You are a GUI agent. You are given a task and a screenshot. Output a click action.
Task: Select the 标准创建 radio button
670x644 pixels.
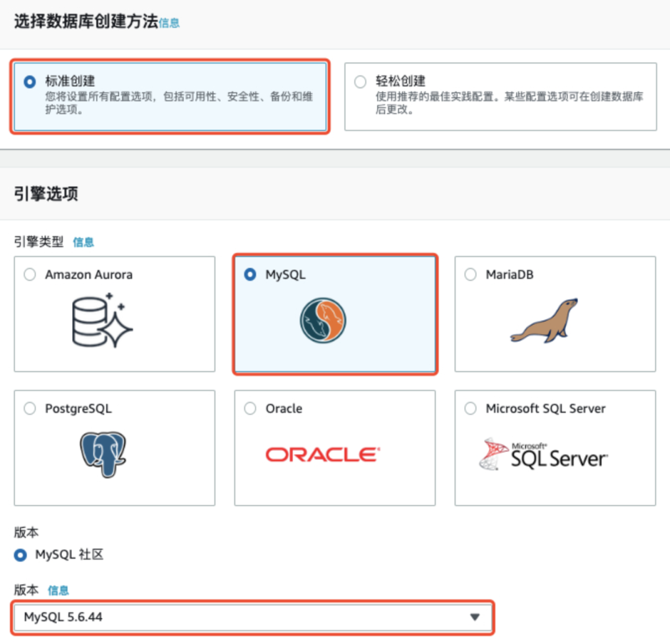click(30, 81)
